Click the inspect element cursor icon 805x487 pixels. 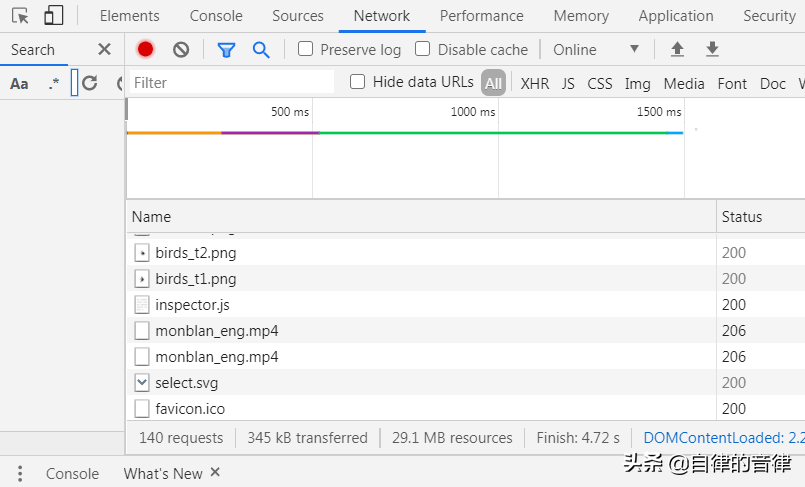tap(20, 16)
